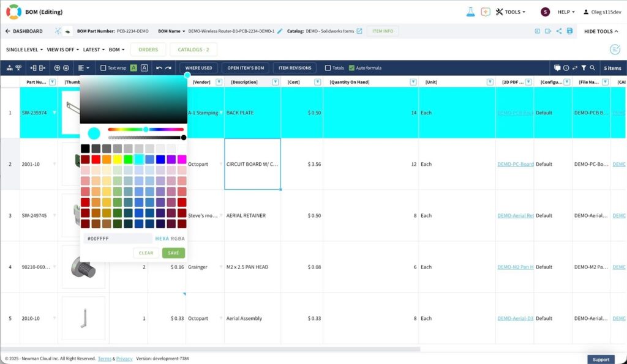
Task: Click the redo arrow in the toolbar
Action: point(168,68)
